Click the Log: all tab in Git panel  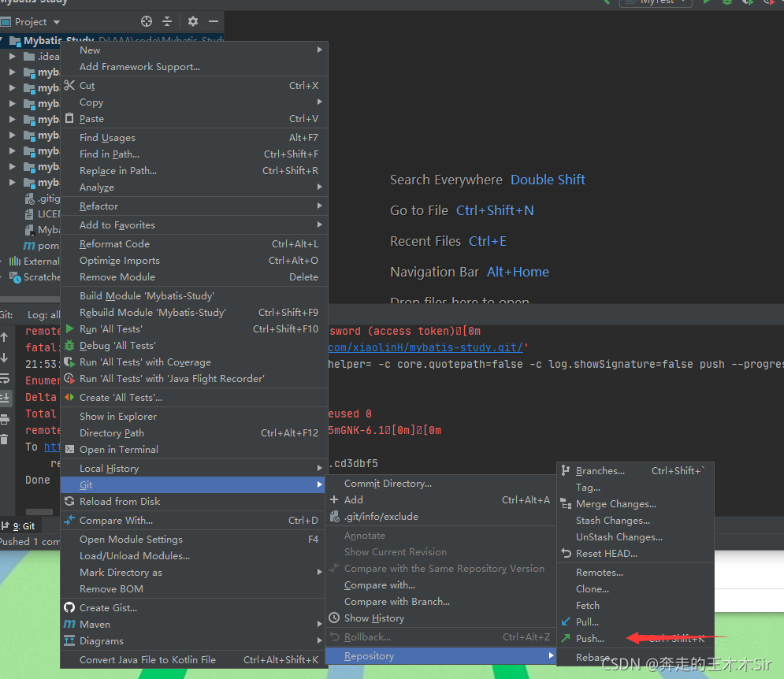[43, 315]
